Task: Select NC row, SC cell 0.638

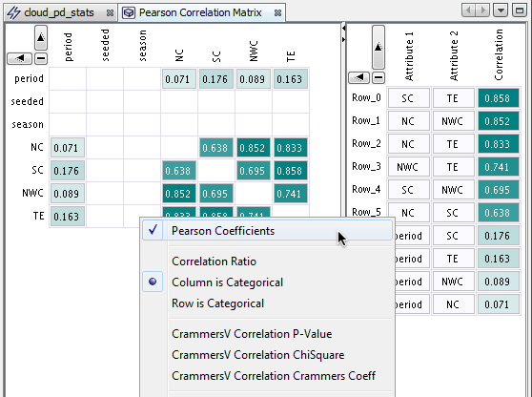Action: (x=216, y=148)
